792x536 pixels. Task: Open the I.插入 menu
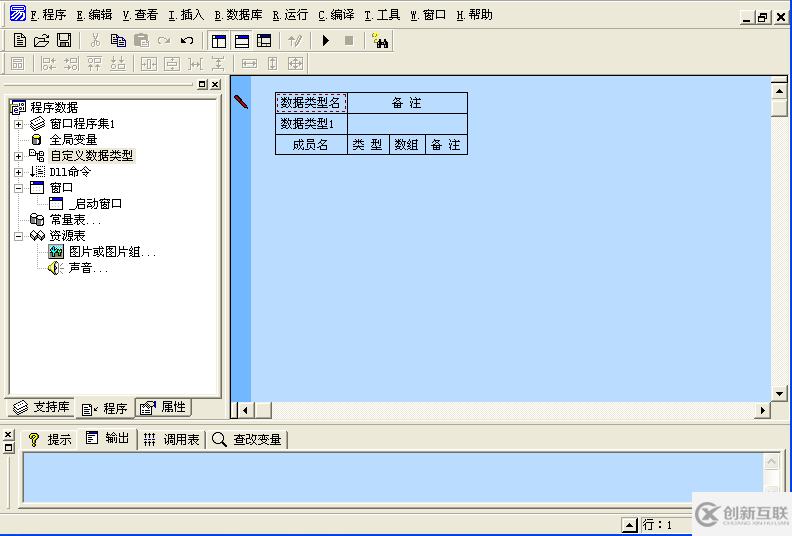tap(186, 15)
